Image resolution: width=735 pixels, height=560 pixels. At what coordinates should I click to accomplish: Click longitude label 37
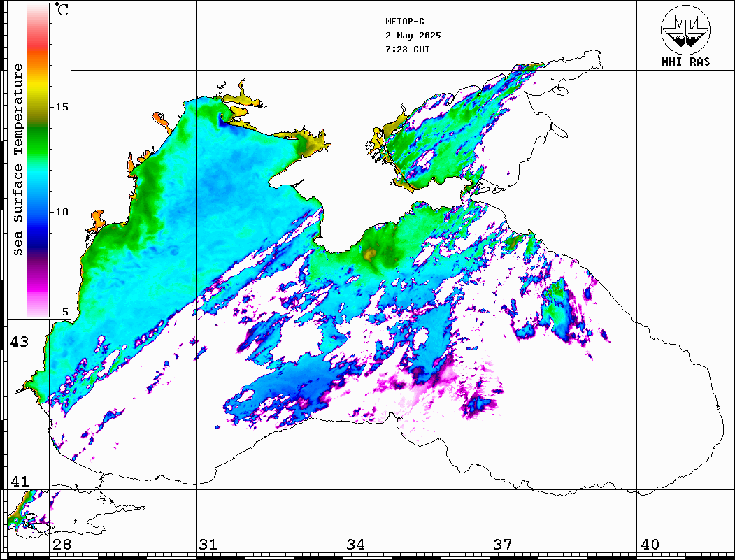coord(502,545)
